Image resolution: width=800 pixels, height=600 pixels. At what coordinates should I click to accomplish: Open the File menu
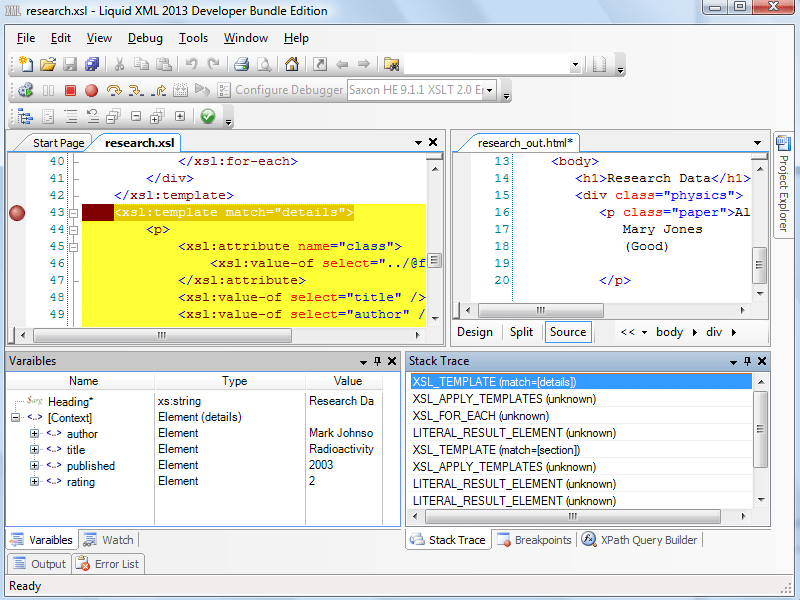(26, 38)
